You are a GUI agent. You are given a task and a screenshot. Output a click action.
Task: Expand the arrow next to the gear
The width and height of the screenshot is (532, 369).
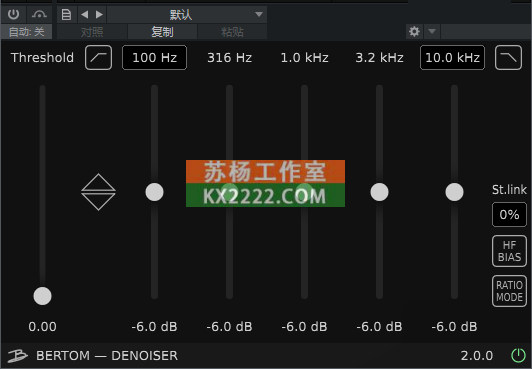coord(432,32)
